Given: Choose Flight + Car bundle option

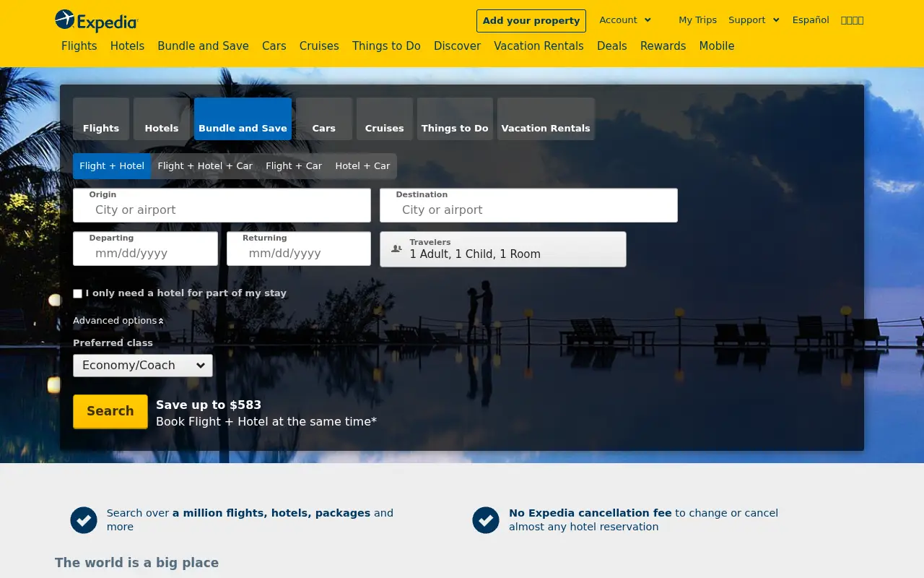Looking at the screenshot, I should [x=294, y=166].
